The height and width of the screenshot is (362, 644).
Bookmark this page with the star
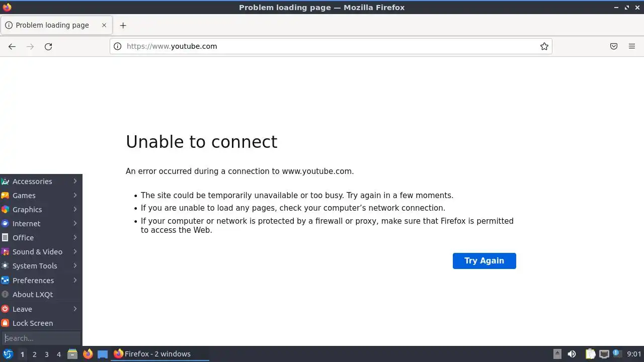(544, 46)
